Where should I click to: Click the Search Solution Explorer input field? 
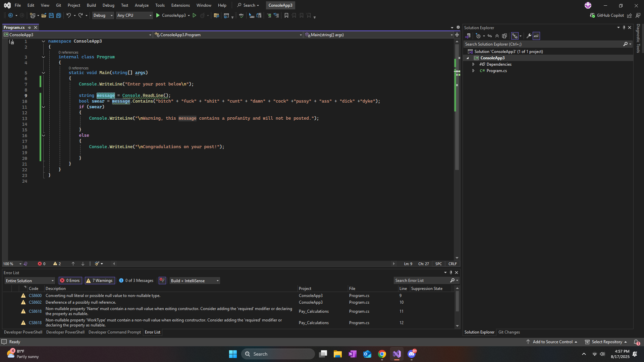(543, 44)
